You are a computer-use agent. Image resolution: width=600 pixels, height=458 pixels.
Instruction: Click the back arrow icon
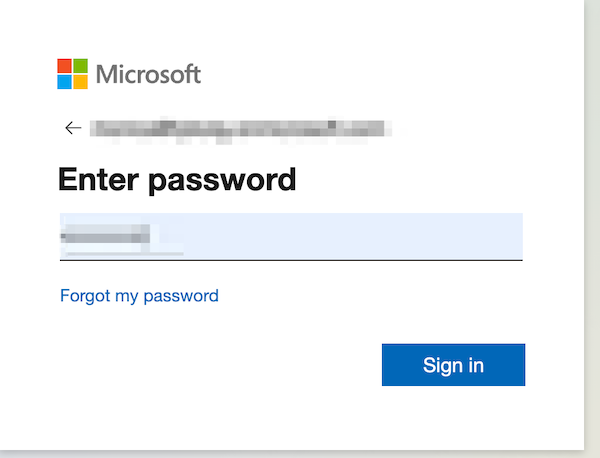[72, 128]
